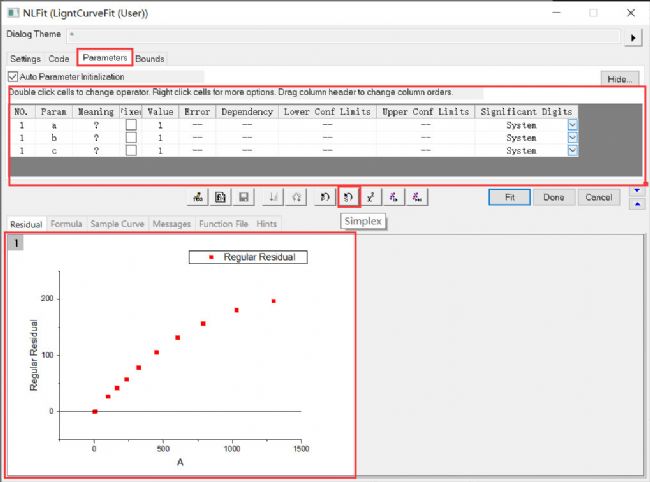Viewport: 650px width, 482px height.
Task: Click the first icon in fit toolbar
Action: point(199,197)
